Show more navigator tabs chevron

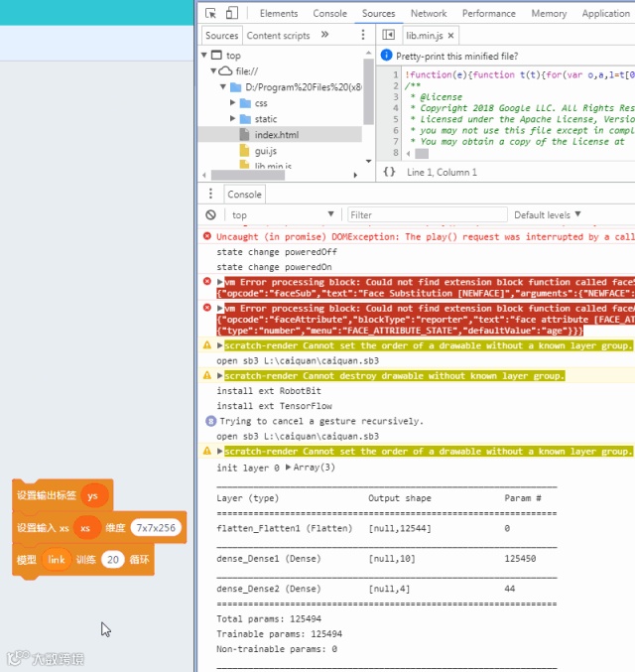tap(324, 35)
